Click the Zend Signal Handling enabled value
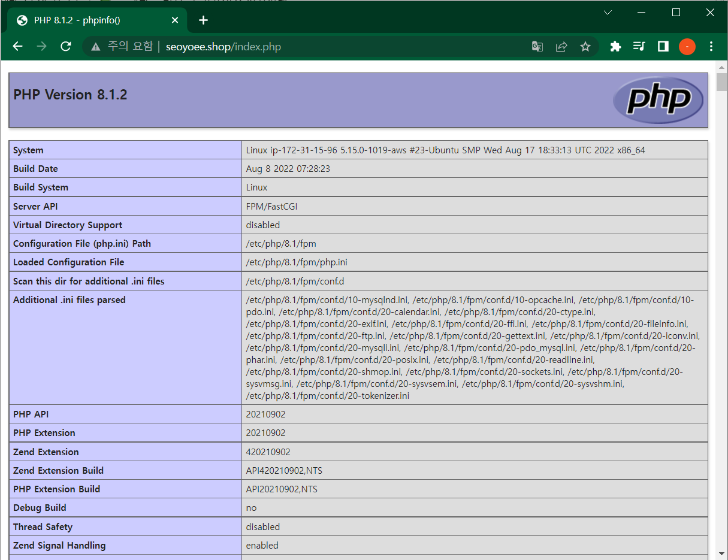The width and height of the screenshot is (728, 560). [x=262, y=546]
